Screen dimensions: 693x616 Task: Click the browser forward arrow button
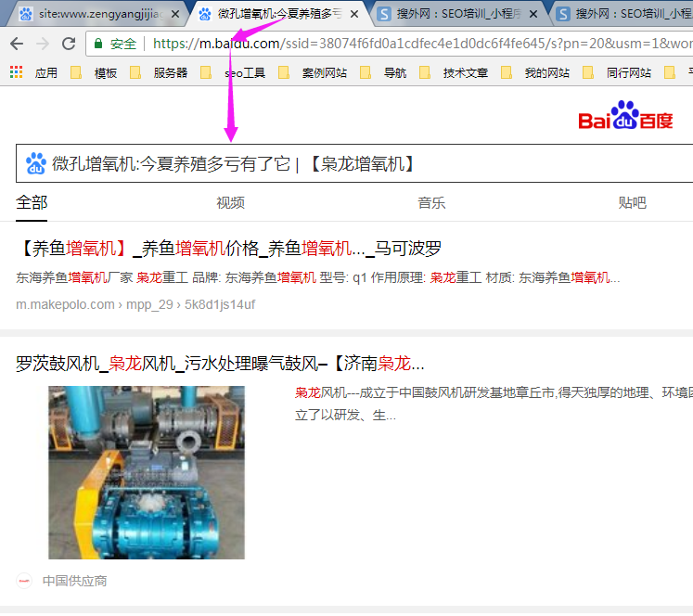43,44
